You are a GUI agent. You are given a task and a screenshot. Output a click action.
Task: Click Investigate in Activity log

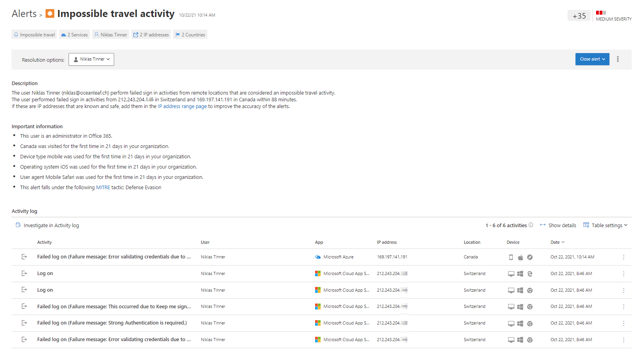pyautogui.click(x=48, y=226)
